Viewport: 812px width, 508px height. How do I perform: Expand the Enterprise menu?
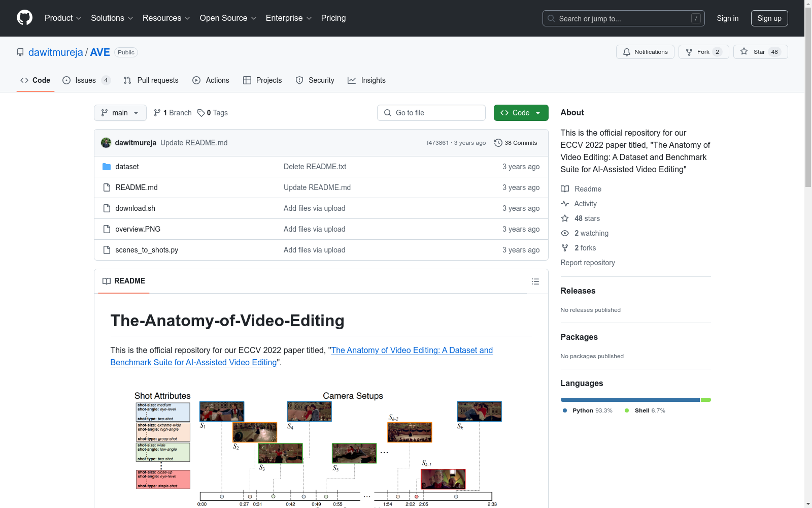tap(289, 18)
